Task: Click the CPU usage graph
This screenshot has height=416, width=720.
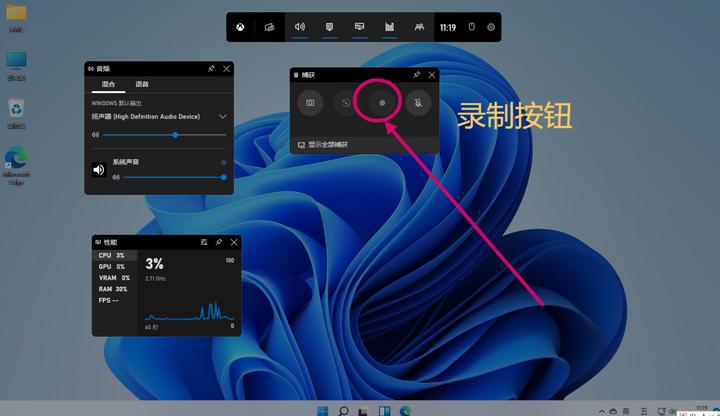Action: (x=190, y=311)
